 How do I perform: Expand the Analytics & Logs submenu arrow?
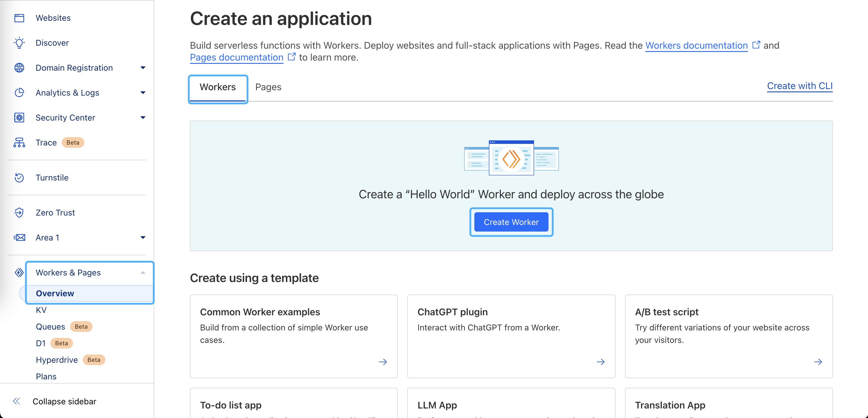point(143,93)
